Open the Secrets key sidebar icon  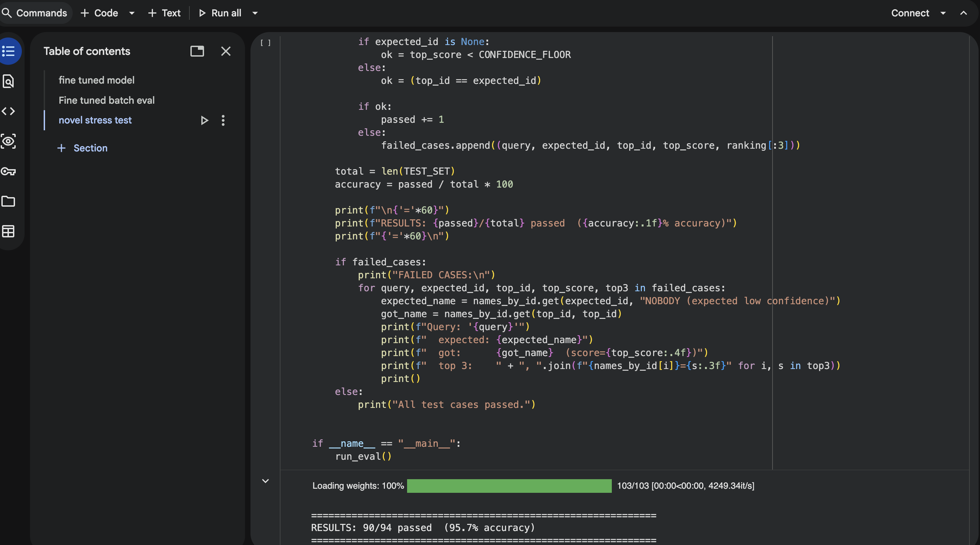click(x=9, y=171)
